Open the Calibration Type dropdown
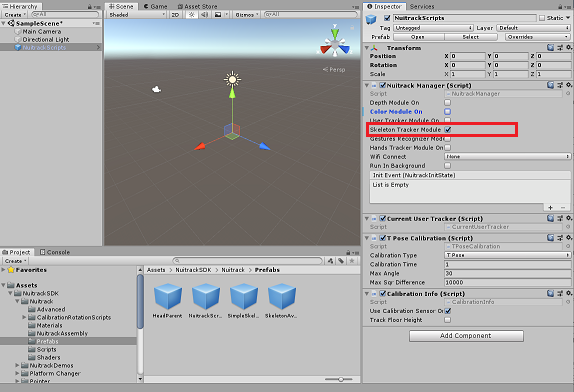 (507, 255)
